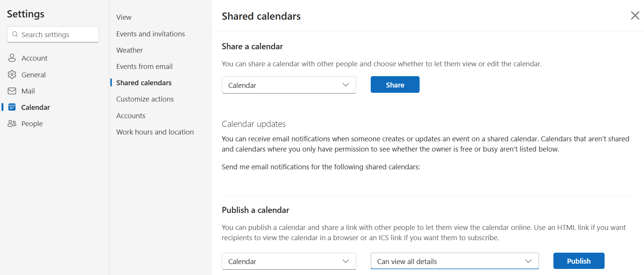644x275 pixels.
Task: Expand the calendar dropdown under Publish a calendar
Action: 289,261
